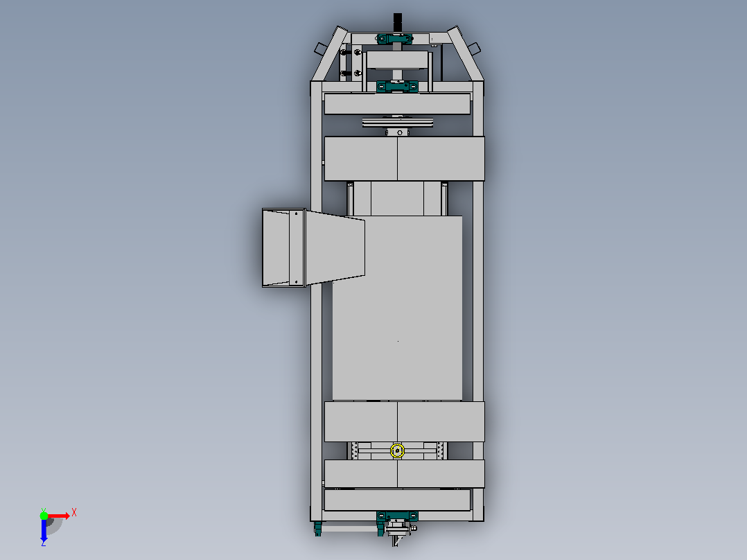Select the green foot at the bottom-left corner
Viewport: 747px width, 560px height.
[318, 529]
